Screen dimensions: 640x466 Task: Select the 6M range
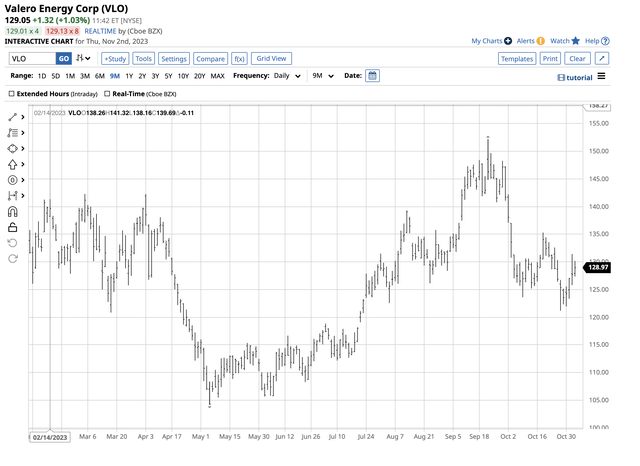(100, 76)
